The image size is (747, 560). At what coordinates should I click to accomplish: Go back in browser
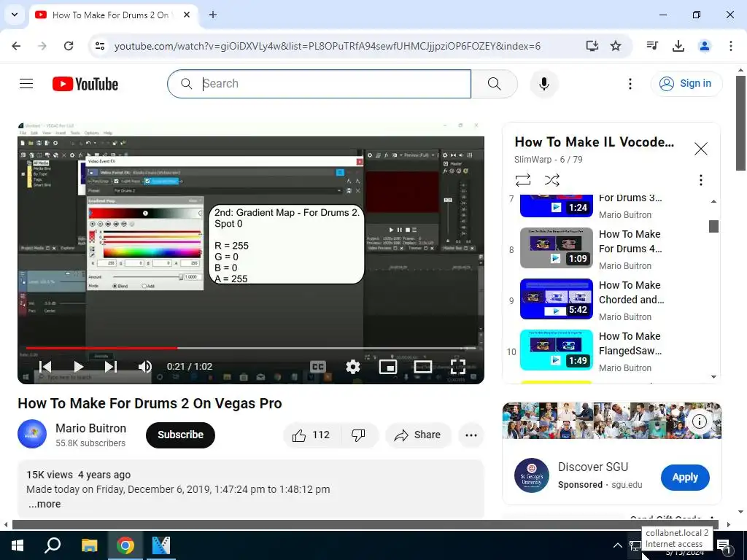coord(16,46)
